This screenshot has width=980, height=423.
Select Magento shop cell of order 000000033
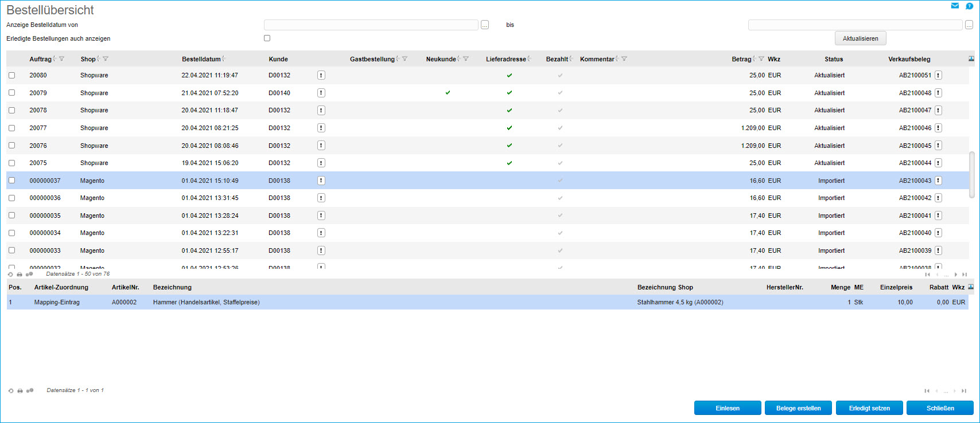point(92,250)
